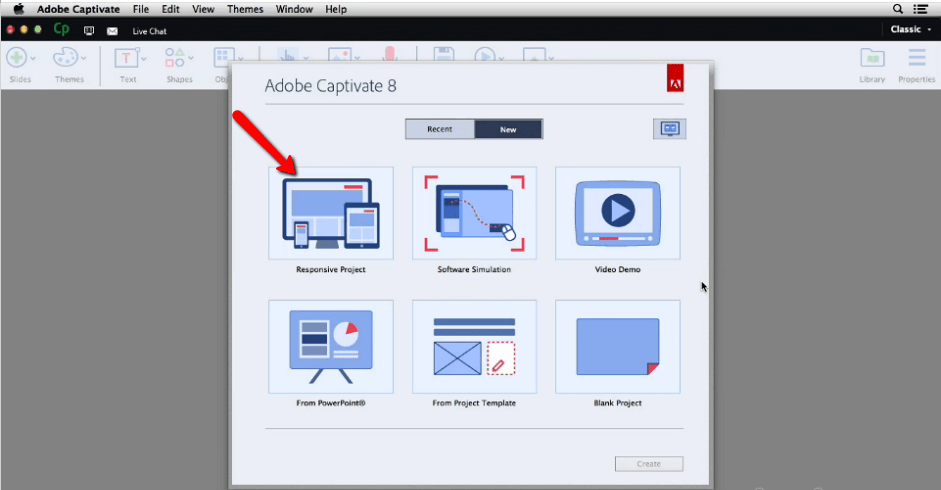Expand the Themes toolbar dropdown arrow

[83, 58]
